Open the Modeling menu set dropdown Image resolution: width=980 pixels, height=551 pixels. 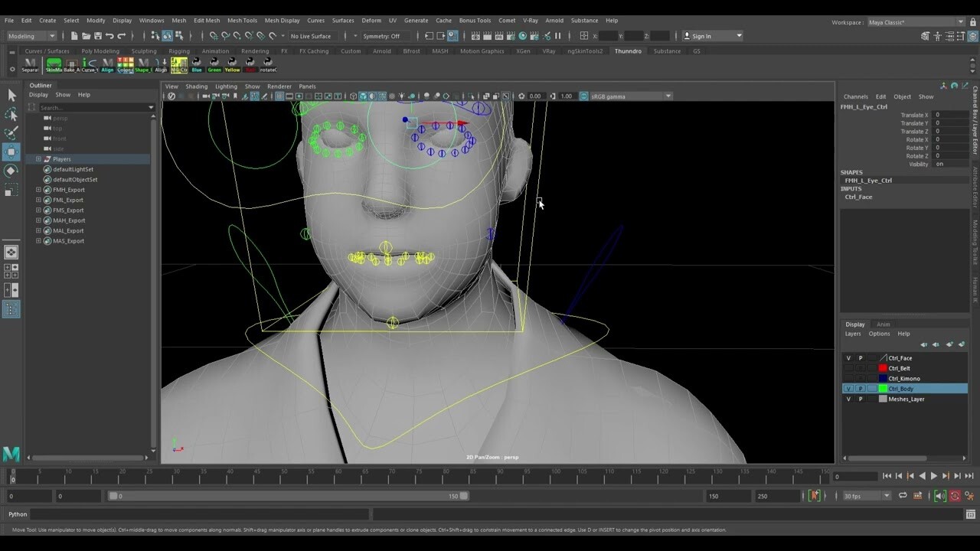[x=31, y=36]
